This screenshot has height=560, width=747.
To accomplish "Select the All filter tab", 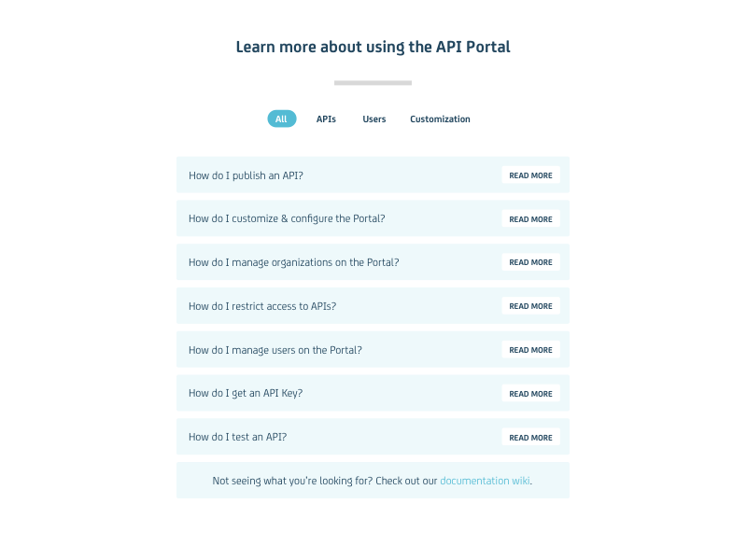I will pyautogui.click(x=281, y=119).
